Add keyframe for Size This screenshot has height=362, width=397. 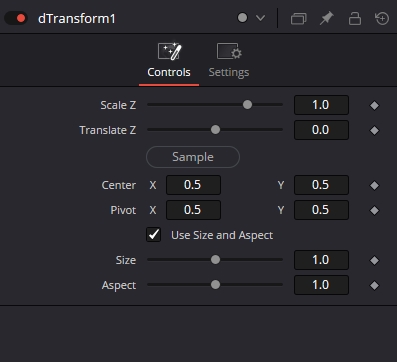[x=374, y=260]
